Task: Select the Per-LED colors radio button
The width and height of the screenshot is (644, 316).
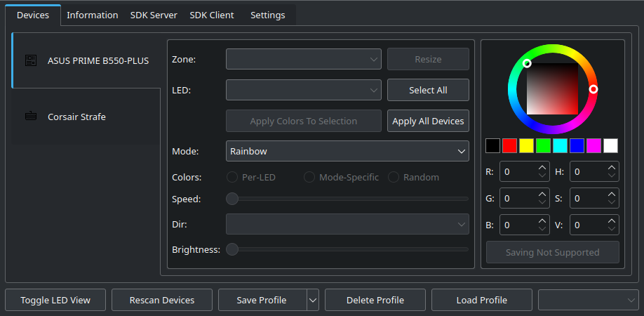Action: [x=232, y=177]
